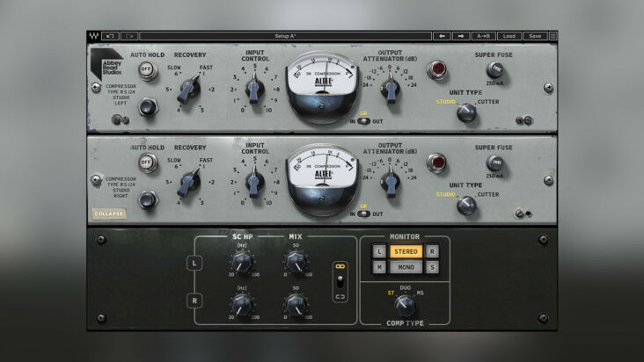This screenshot has width=644, height=362.
Task: Select CUTTER unit type label on left unit
Action: (488, 102)
